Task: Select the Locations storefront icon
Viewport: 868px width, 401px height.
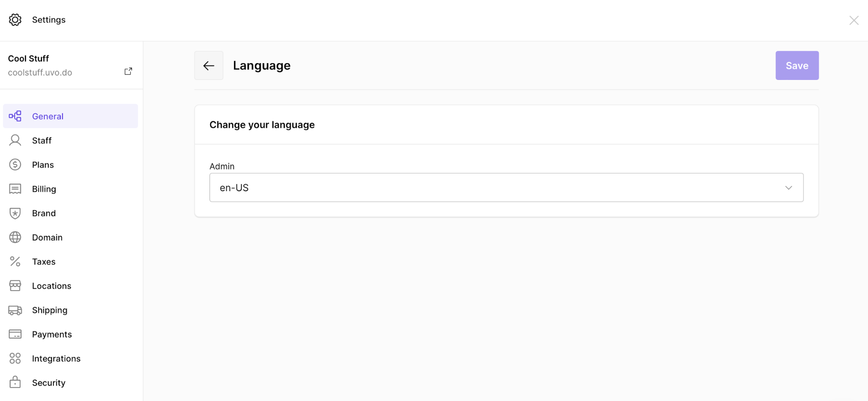Action: click(15, 285)
